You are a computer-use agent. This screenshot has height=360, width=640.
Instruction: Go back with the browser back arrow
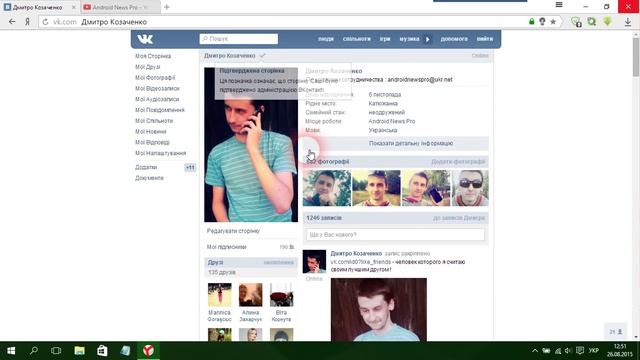[12, 22]
